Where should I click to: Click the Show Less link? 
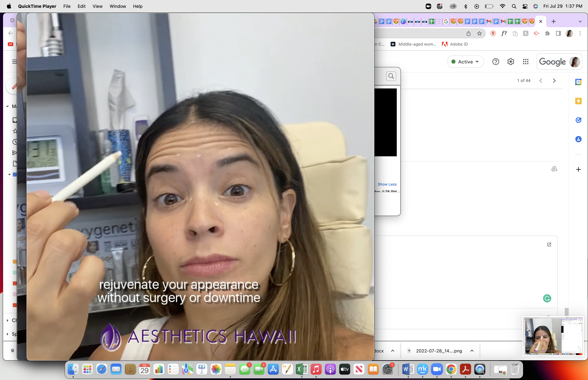pos(387,184)
